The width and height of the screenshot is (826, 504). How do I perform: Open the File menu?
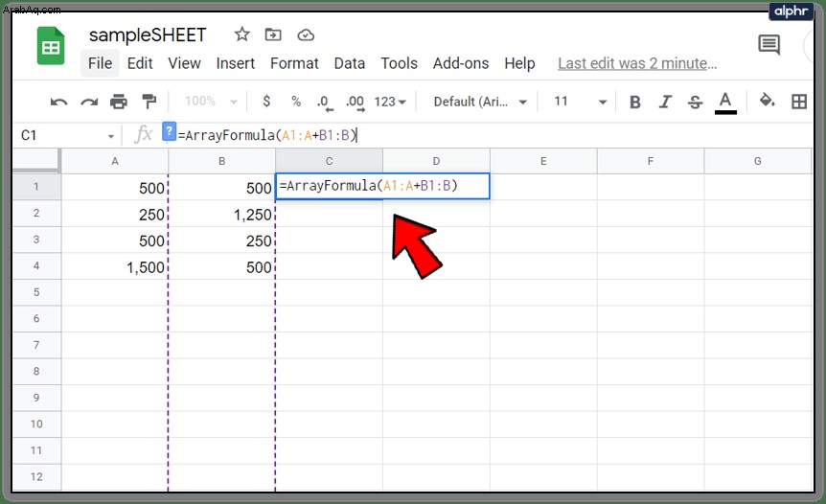pyautogui.click(x=100, y=64)
